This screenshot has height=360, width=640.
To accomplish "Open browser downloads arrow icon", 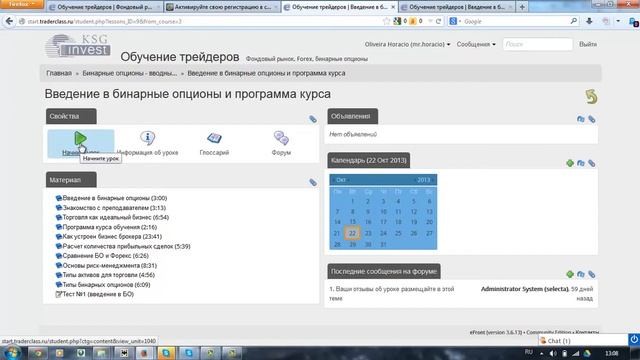I will coord(589,21).
